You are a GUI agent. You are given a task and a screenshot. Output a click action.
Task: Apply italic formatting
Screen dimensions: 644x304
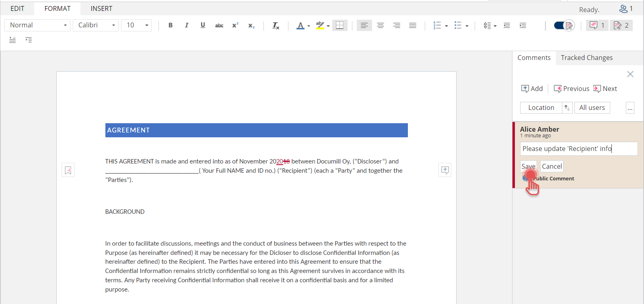coord(187,25)
